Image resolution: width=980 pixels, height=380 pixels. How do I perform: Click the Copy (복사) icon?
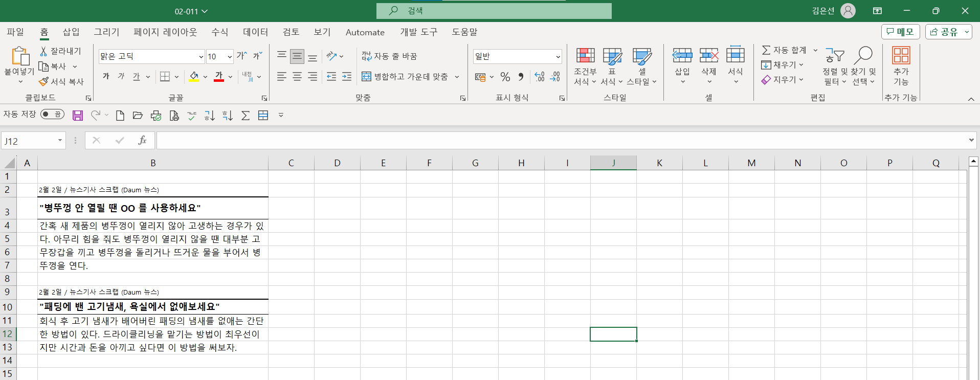tap(43, 66)
